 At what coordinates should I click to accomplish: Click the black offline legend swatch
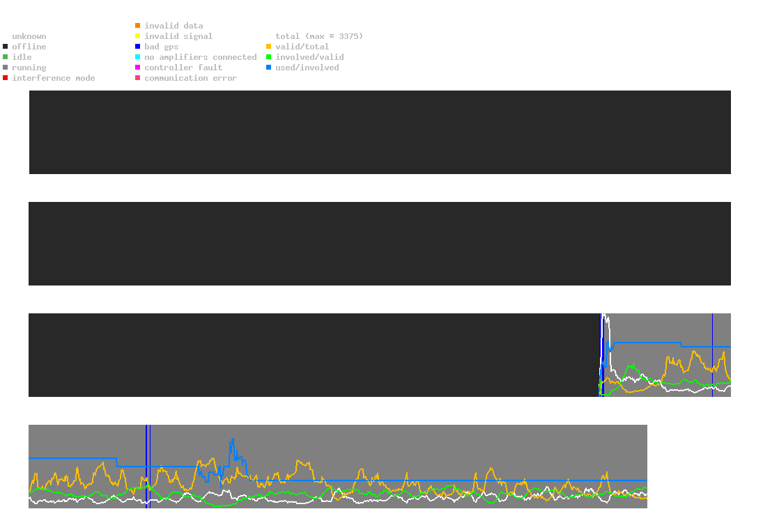coord(6,47)
